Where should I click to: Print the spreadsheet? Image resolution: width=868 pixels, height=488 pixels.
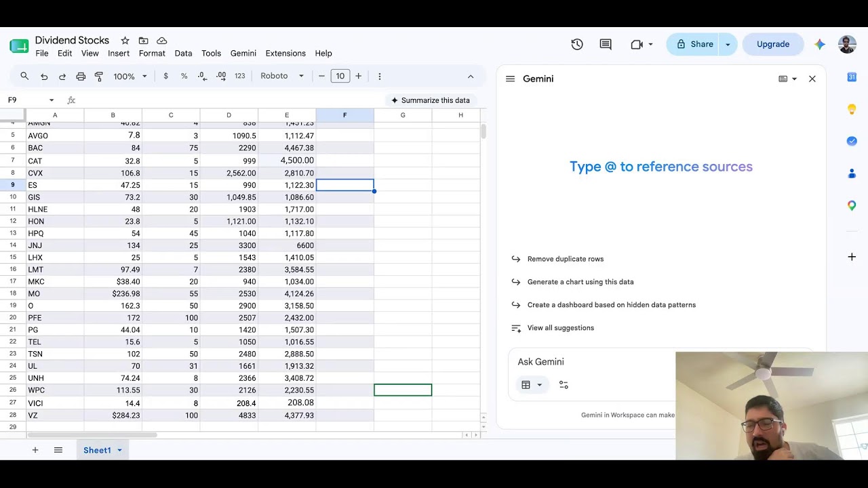pyautogui.click(x=81, y=76)
